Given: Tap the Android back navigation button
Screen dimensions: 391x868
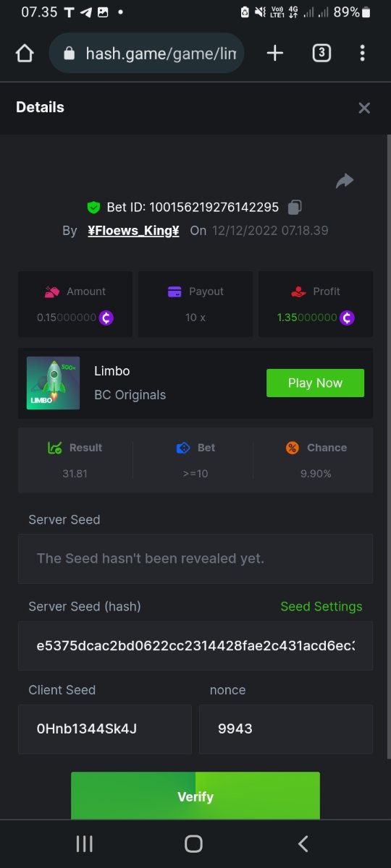Looking at the screenshot, I should [x=303, y=843].
